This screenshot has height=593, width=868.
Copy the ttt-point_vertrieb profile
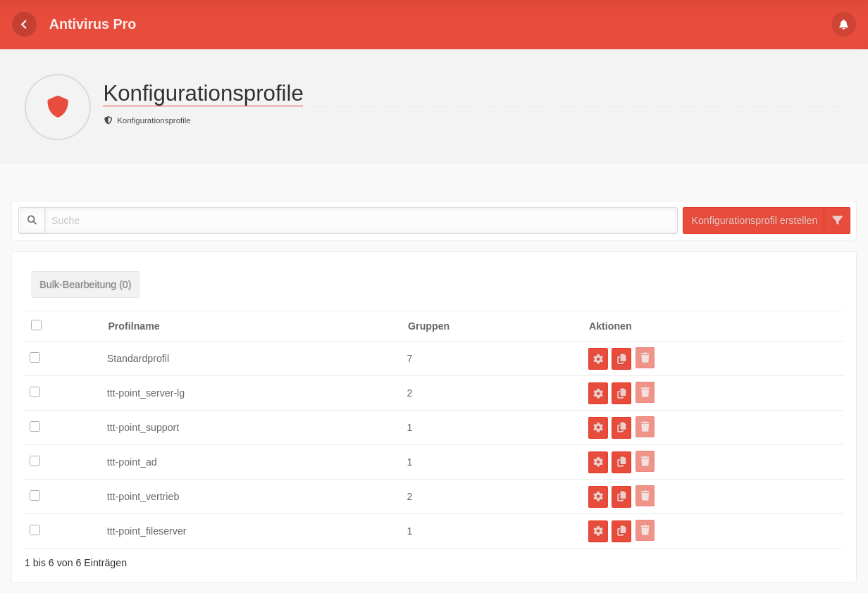tap(621, 497)
